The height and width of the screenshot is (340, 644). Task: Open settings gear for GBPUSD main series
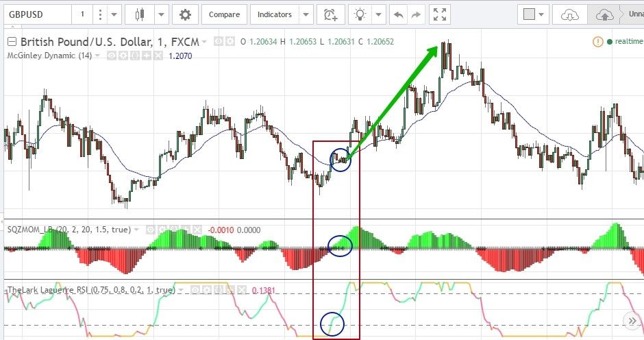pos(230,41)
